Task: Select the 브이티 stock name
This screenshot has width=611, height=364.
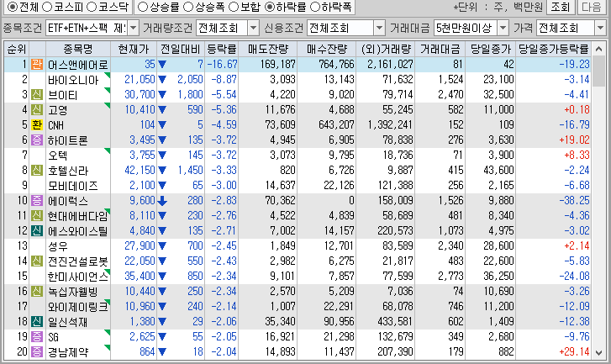Action: [x=62, y=95]
